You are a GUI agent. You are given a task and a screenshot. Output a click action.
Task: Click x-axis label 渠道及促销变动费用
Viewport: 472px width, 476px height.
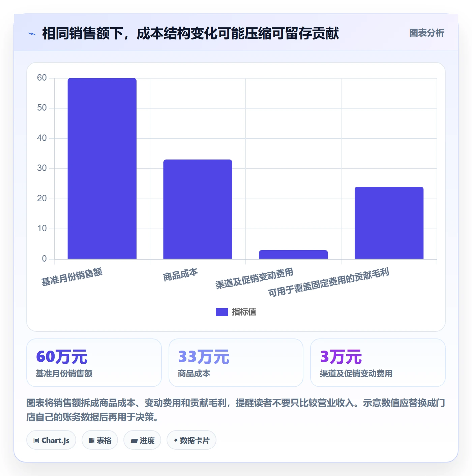255,278
